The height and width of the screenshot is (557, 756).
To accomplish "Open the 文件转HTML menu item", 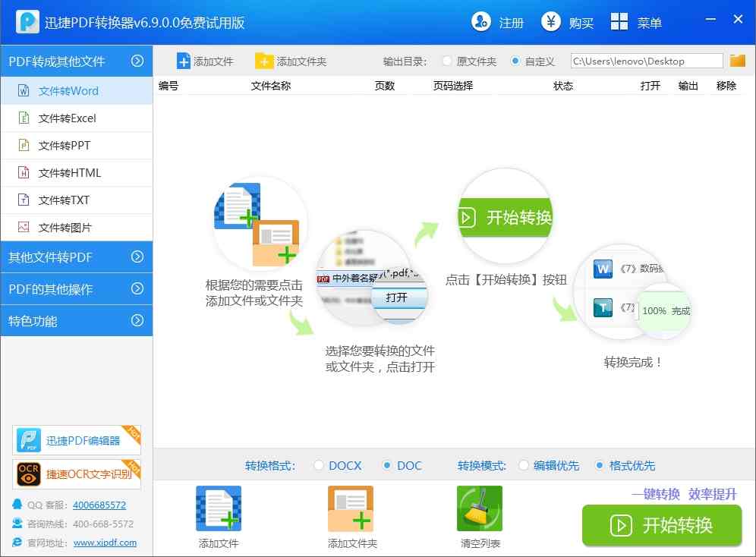I will pyautogui.click(x=77, y=172).
